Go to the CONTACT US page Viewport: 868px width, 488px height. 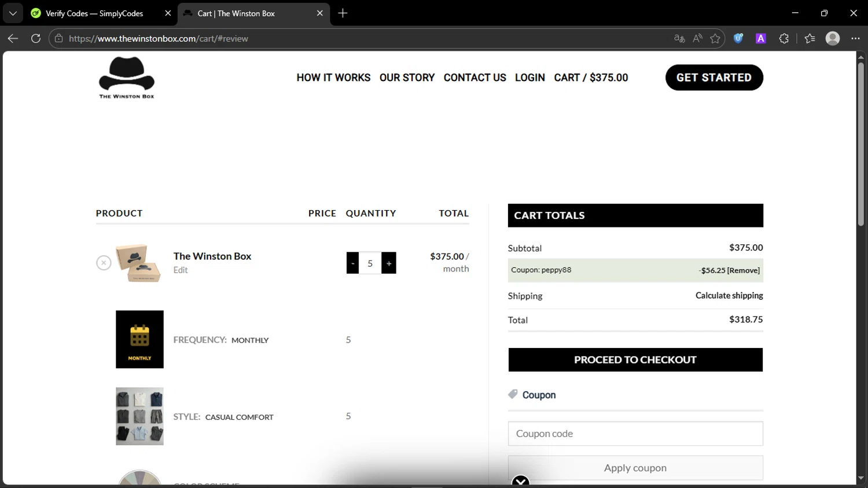(475, 78)
